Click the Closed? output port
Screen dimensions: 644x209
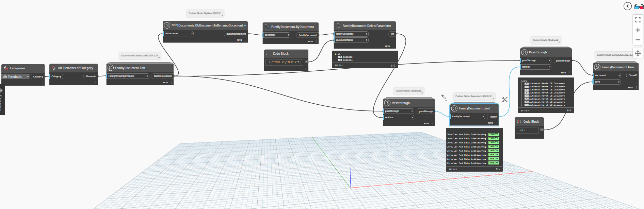pos(632,75)
